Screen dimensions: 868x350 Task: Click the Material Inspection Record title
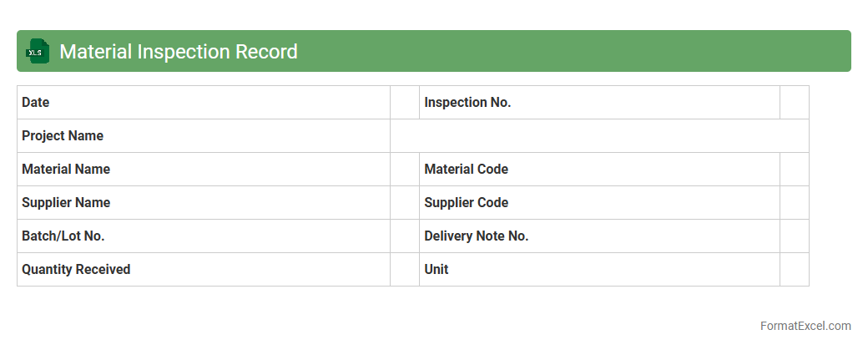[179, 52]
